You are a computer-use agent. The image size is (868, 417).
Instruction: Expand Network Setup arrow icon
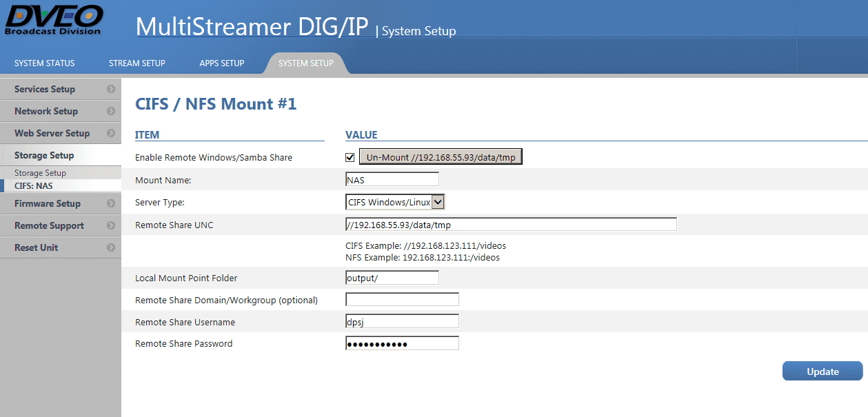click(x=111, y=111)
